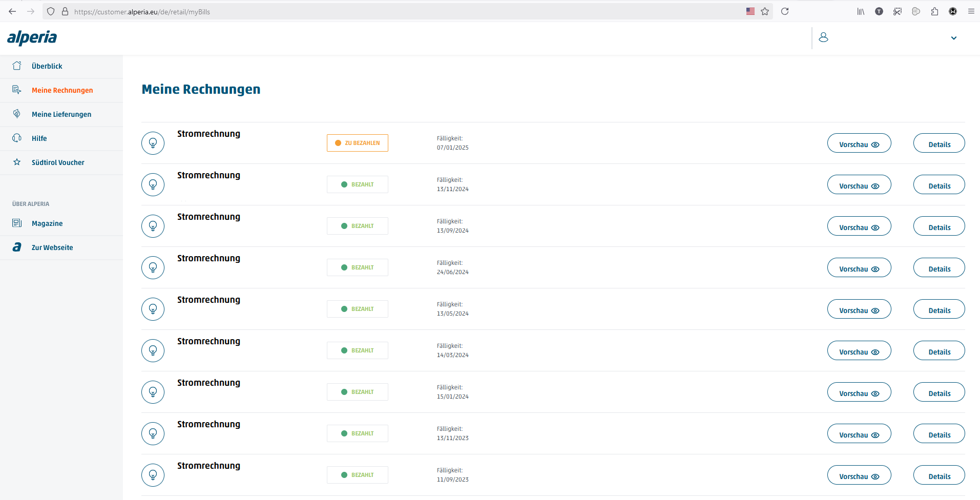Open browser extensions puzzle icon

point(934,11)
